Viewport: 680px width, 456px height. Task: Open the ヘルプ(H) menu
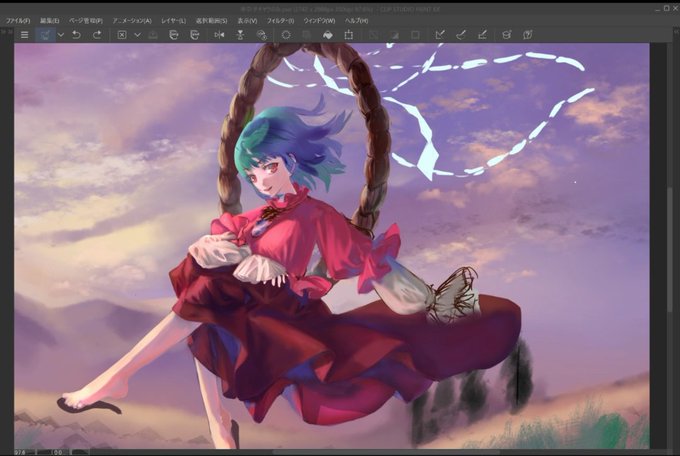coord(356,21)
